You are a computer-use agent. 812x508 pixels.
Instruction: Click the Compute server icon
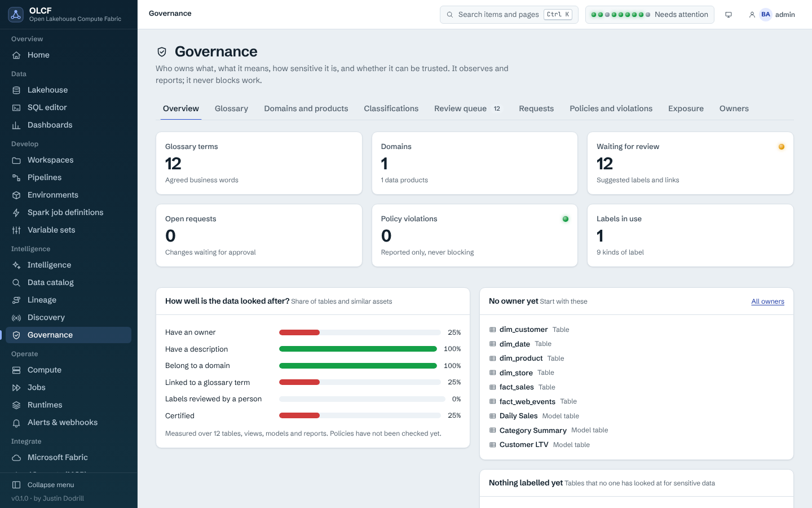pyautogui.click(x=16, y=370)
